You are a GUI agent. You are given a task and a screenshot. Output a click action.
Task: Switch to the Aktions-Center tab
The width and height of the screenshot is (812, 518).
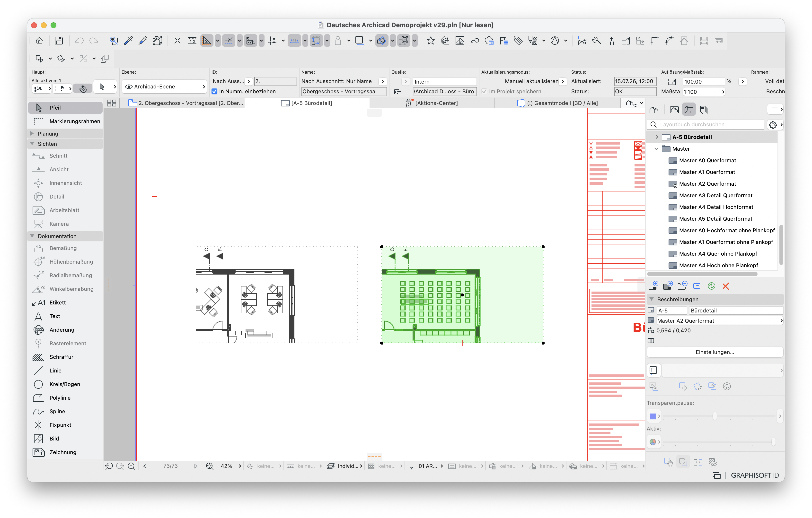pos(432,103)
